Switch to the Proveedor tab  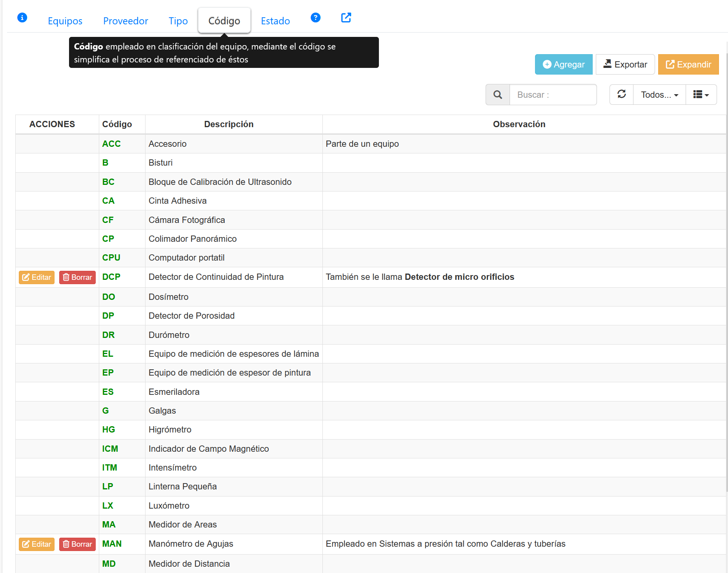126,21
